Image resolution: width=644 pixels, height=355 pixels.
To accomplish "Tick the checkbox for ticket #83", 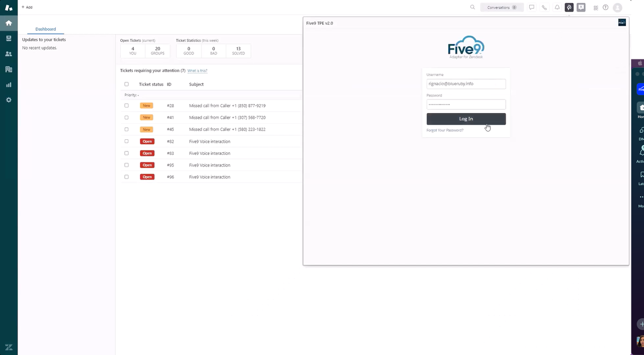I will point(126,153).
